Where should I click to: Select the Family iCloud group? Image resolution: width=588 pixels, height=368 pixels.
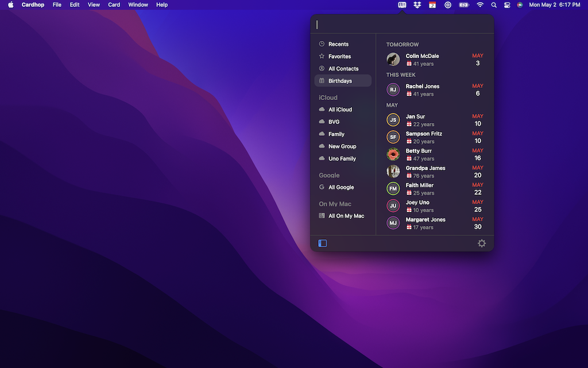(343, 134)
